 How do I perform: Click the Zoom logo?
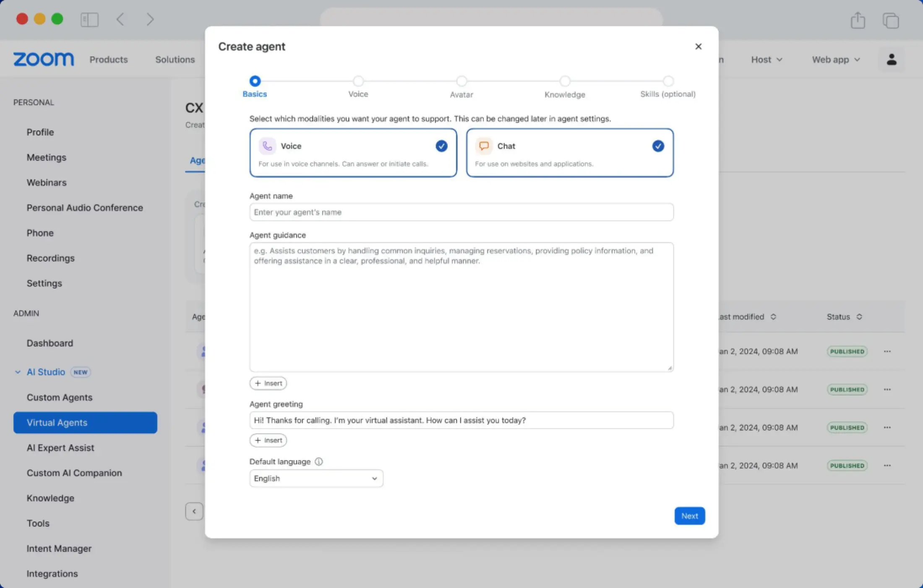(x=44, y=60)
